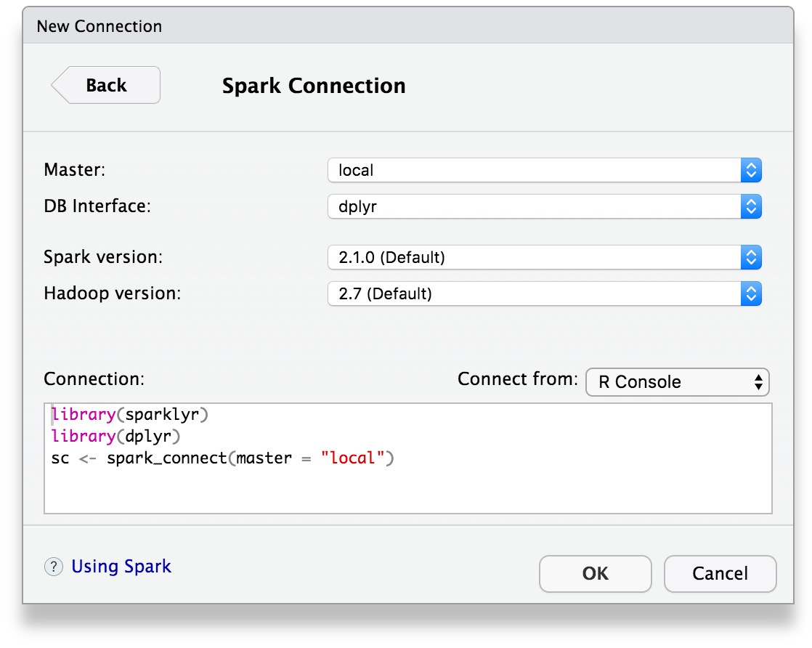The image size is (812, 648).
Task: Click the help question mark icon
Action: point(54,567)
